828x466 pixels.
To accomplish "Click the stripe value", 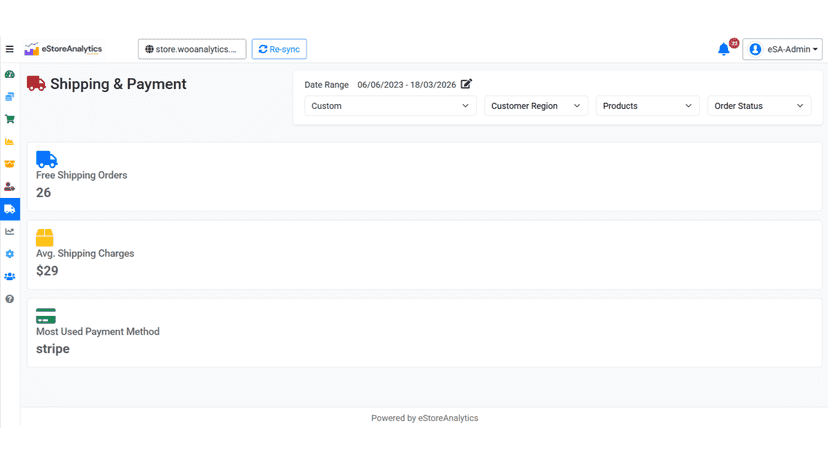I will tap(53, 349).
